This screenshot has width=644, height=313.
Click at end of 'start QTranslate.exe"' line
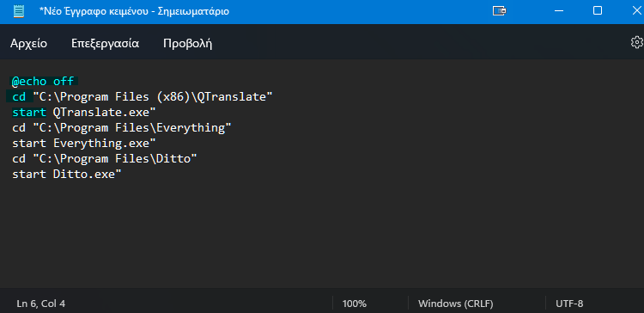(156, 113)
